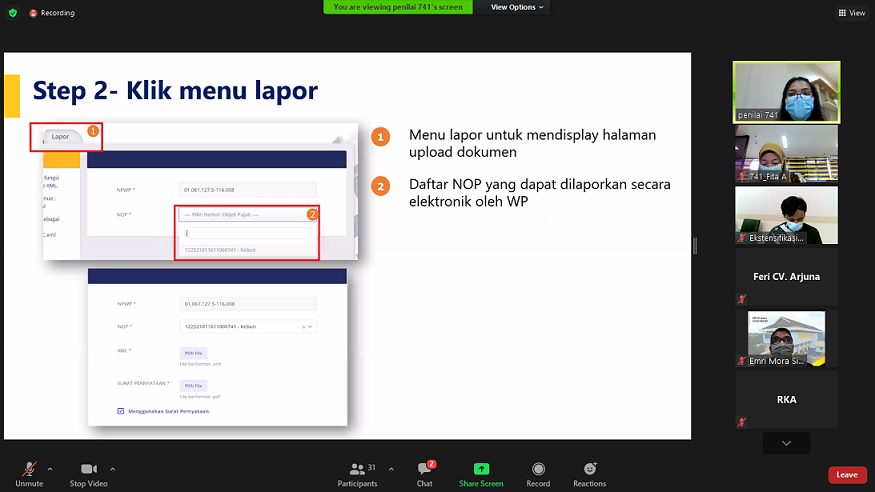Change layout with the View button

point(851,13)
